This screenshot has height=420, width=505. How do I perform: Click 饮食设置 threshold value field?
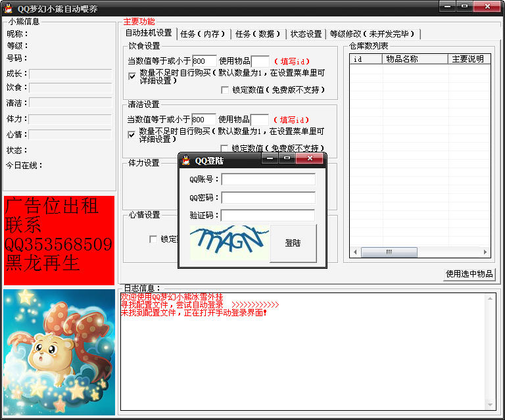(x=204, y=61)
